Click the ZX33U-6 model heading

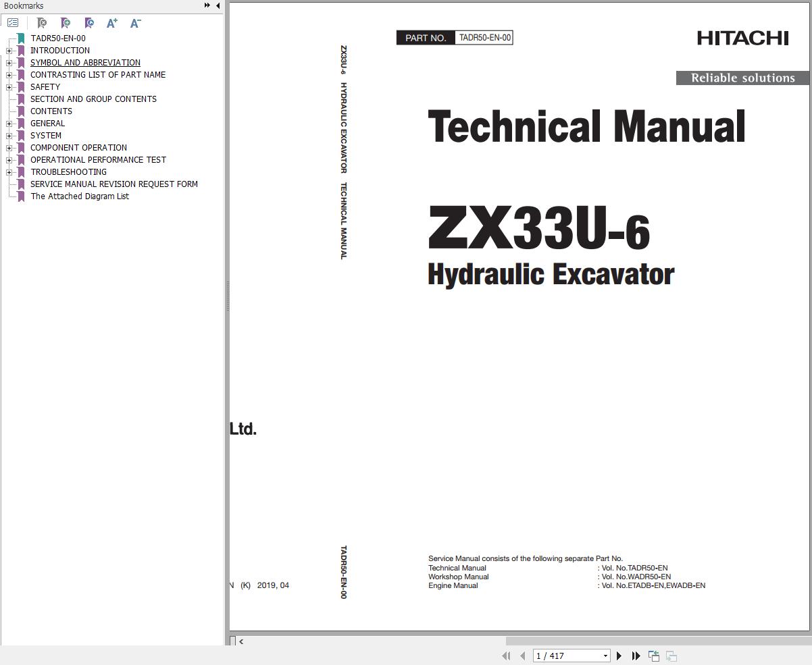pos(539,228)
